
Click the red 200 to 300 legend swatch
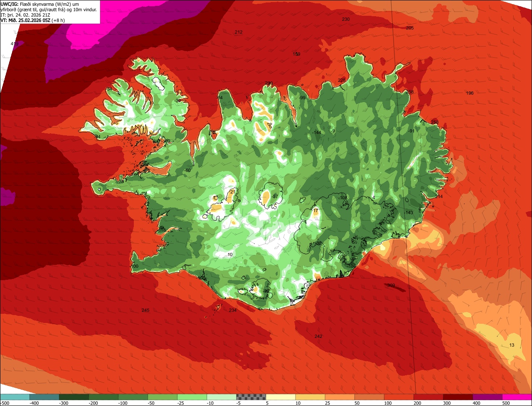(428, 396)
